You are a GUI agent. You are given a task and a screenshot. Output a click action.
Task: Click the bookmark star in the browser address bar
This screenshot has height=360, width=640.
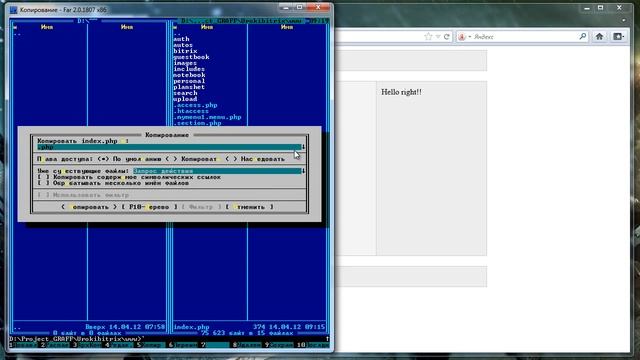click(x=428, y=37)
